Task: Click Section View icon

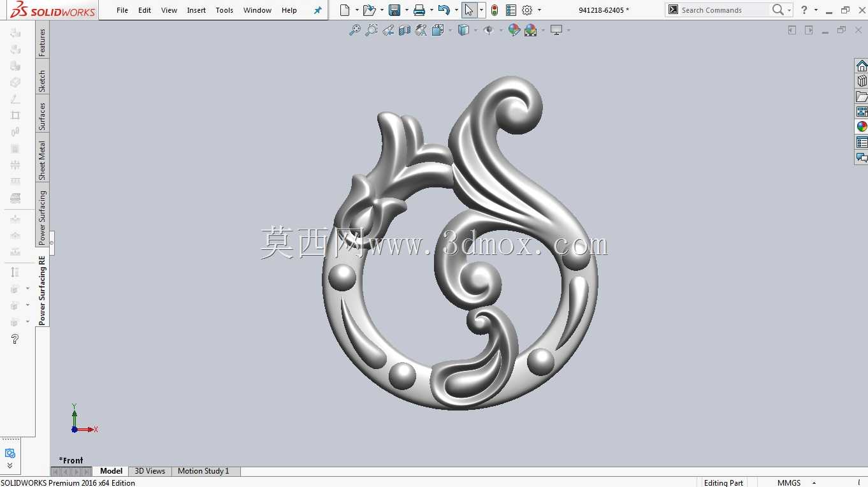Action: pos(405,30)
